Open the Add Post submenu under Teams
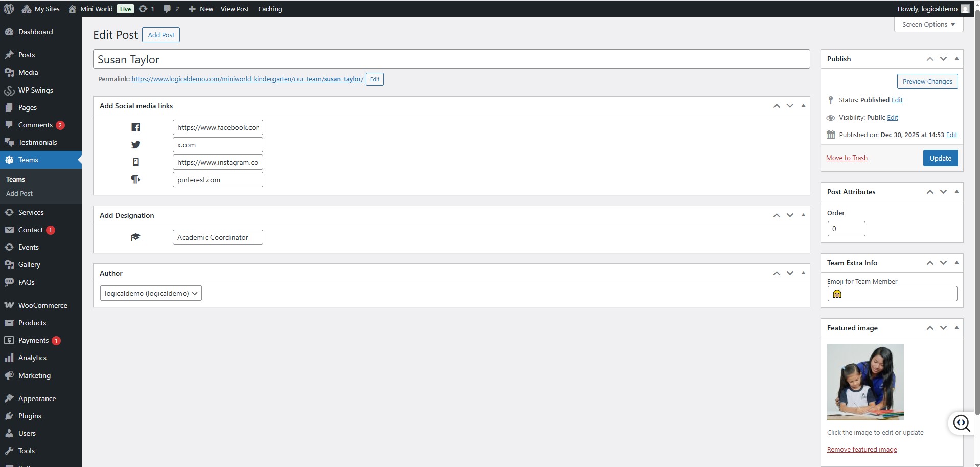Image resolution: width=980 pixels, height=467 pixels. 19,193
